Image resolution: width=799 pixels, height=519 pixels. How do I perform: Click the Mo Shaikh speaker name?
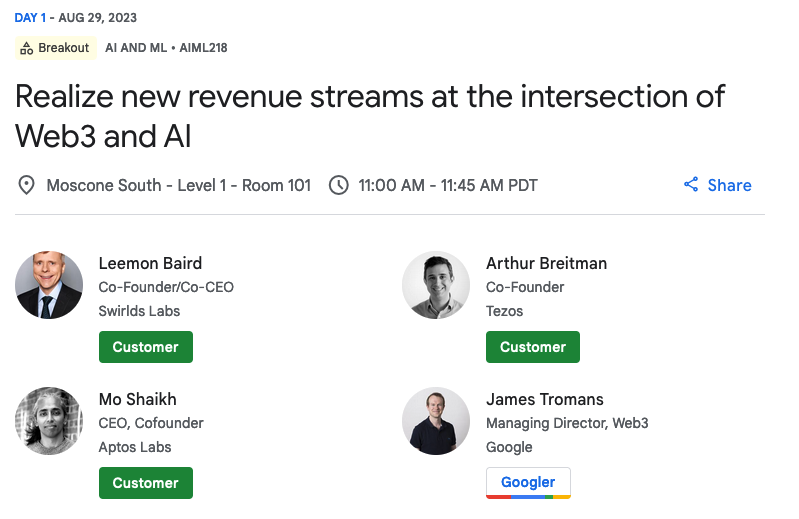pyautogui.click(x=138, y=399)
